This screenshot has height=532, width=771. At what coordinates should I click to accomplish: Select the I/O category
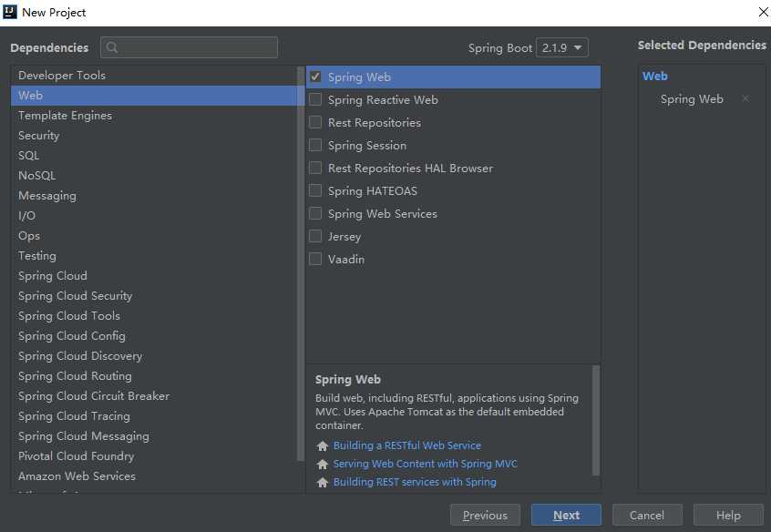coord(154,216)
